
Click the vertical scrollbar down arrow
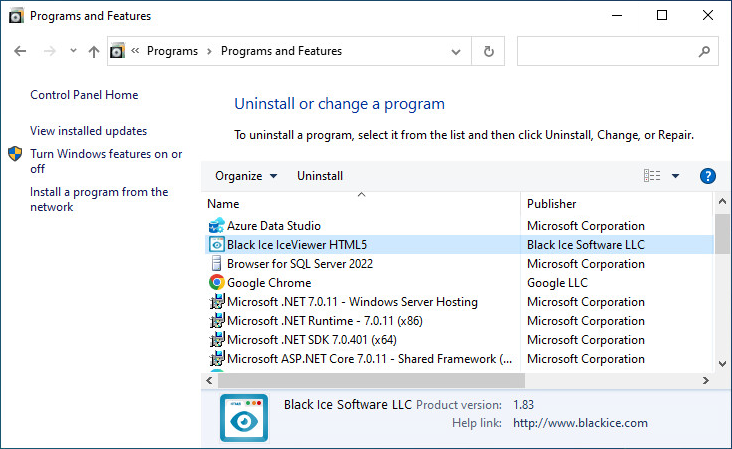[722, 364]
